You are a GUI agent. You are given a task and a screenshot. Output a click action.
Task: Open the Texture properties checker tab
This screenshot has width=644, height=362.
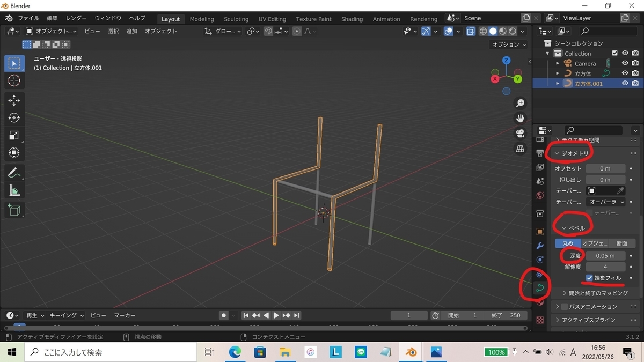(x=540, y=320)
